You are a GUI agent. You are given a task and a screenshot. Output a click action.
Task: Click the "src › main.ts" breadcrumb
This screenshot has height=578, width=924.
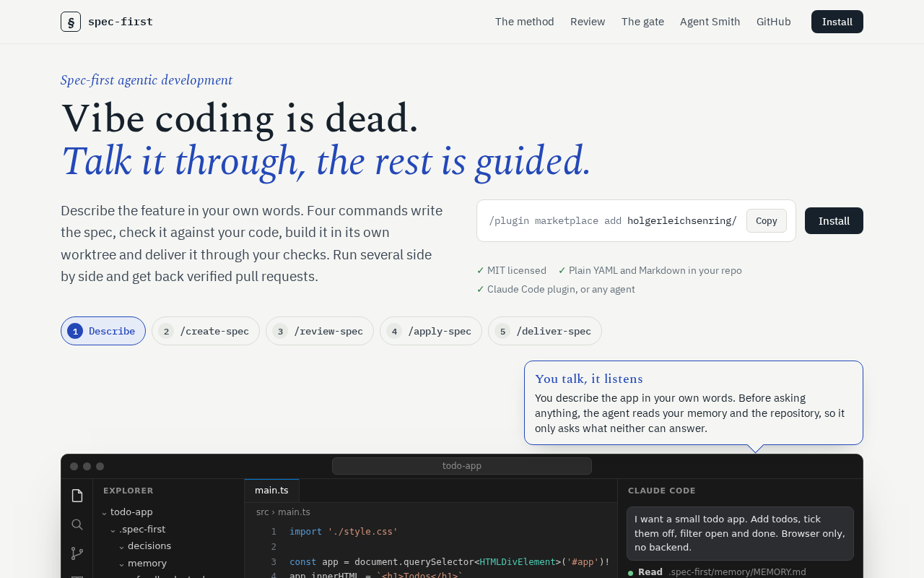283,512
